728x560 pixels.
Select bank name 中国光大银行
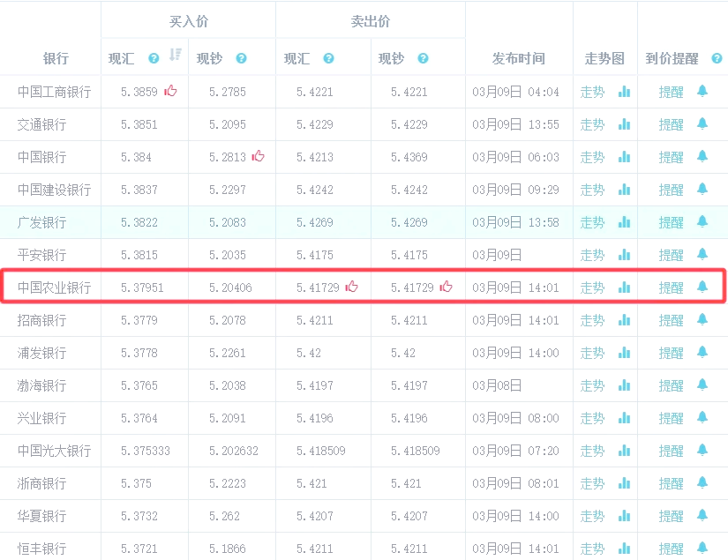coord(55,451)
